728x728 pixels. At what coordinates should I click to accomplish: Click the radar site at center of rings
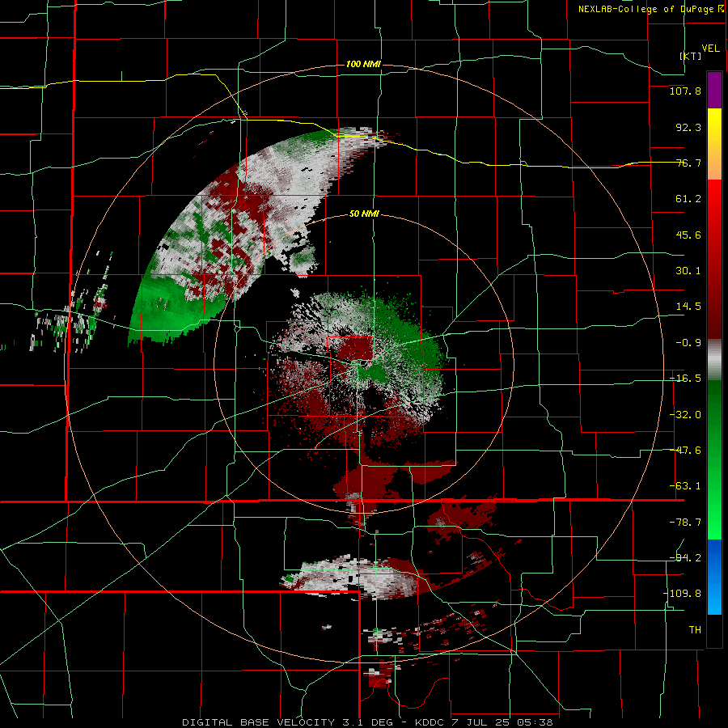point(364,363)
